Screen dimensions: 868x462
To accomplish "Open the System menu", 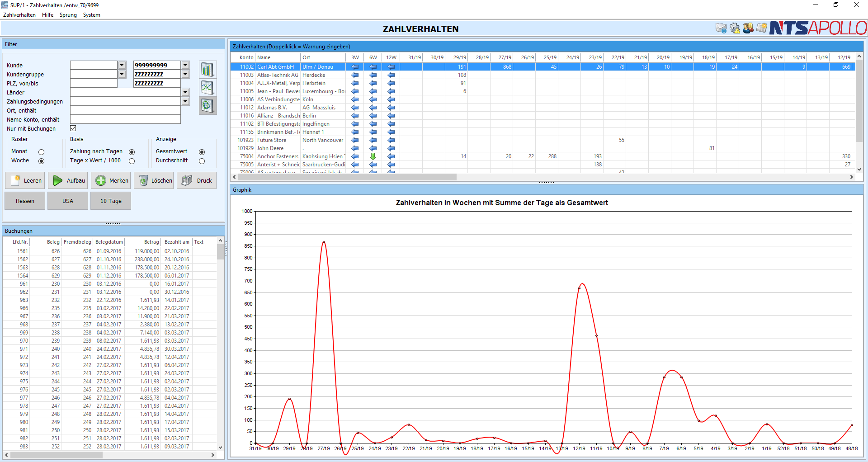I will pos(92,15).
